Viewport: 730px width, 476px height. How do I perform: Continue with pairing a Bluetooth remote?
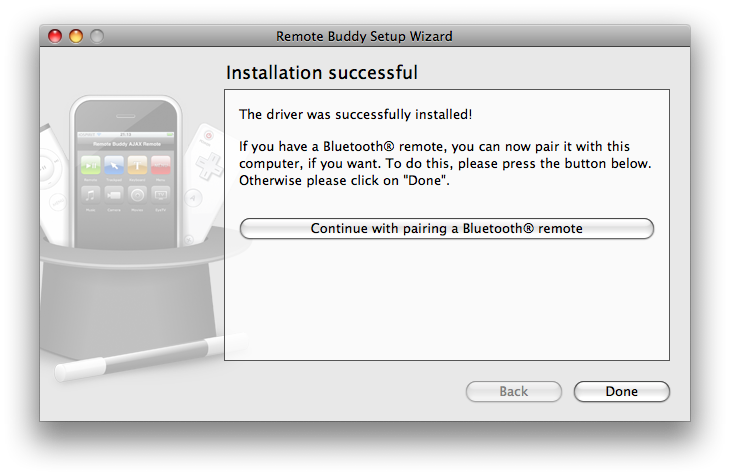pos(446,229)
